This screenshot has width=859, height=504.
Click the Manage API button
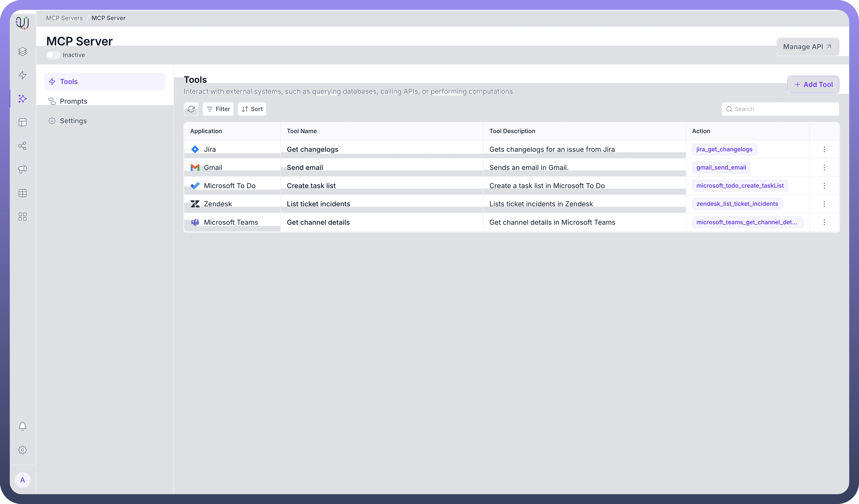[x=808, y=47]
